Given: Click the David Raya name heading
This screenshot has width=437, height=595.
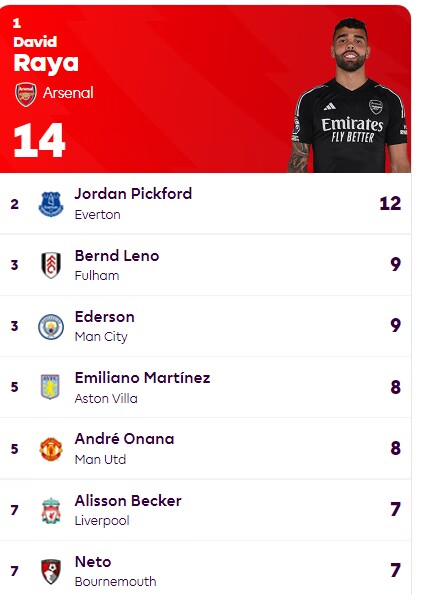Looking at the screenshot, I should (46, 54).
